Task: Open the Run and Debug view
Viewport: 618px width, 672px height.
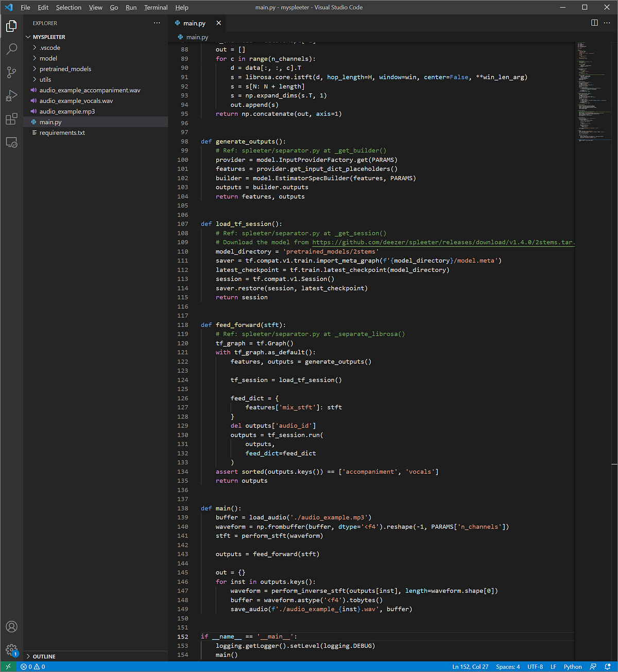Action: [11, 96]
